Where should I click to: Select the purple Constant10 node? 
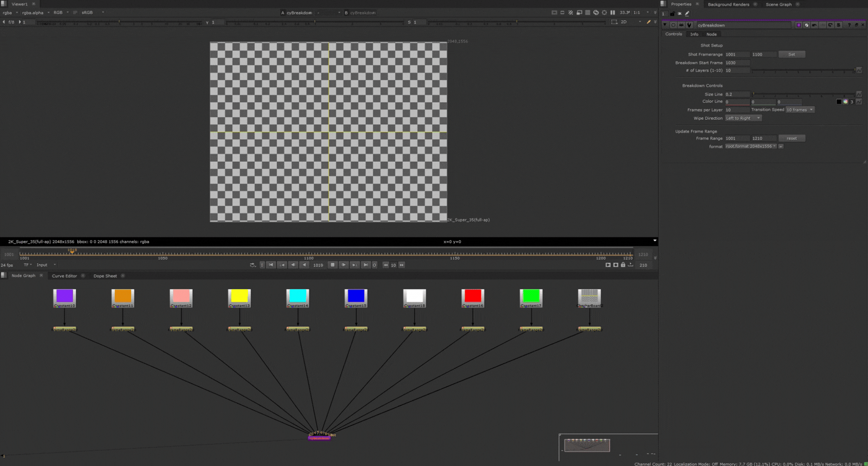pyautogui.click(x=64, y=298)
